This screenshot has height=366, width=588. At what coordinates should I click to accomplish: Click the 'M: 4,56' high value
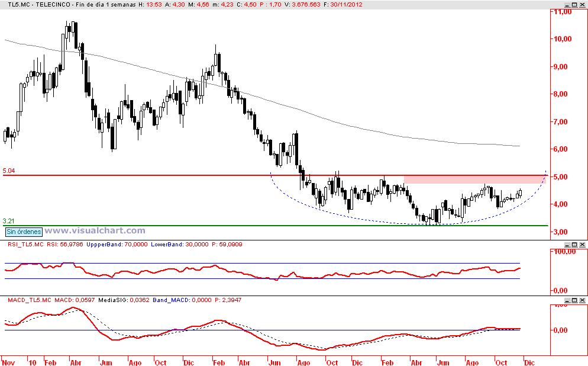(x=199, y=5)
